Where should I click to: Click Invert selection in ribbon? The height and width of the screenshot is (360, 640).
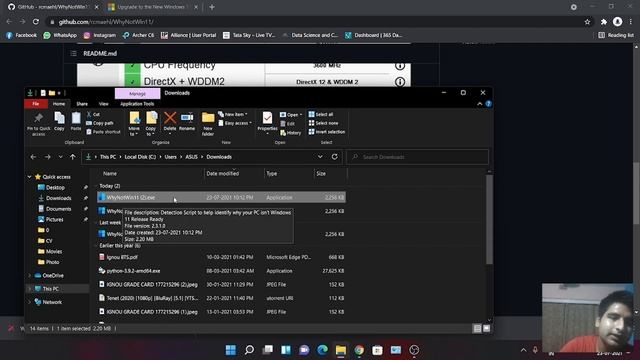coord(327,132)
